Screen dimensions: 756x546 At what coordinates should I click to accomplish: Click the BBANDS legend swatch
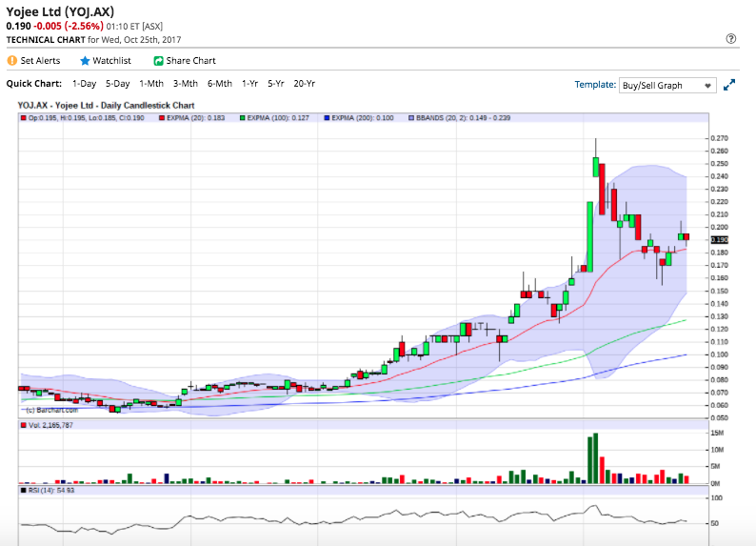pyautogui.click(x=411, y=118)
